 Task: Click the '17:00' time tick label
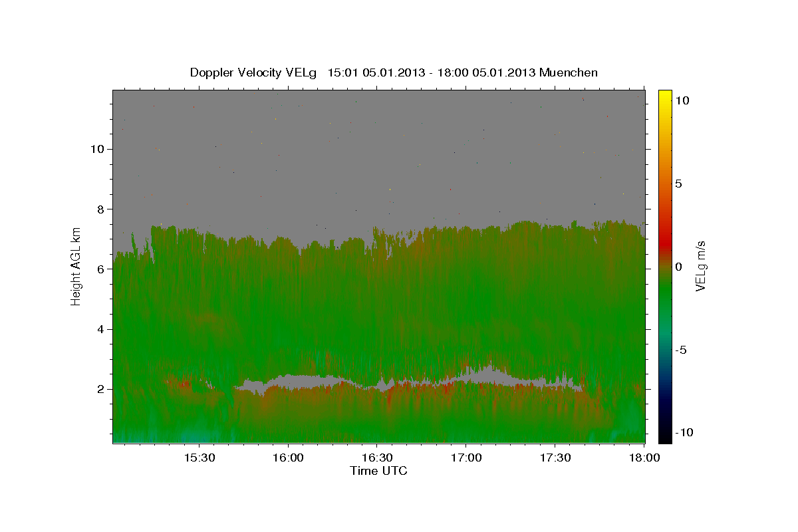tap(465, 458)
